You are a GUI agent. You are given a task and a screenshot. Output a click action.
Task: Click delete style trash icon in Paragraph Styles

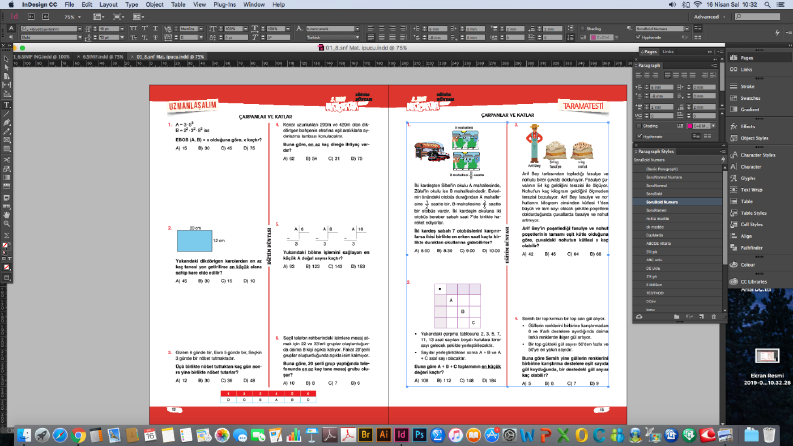pos(714,317)
